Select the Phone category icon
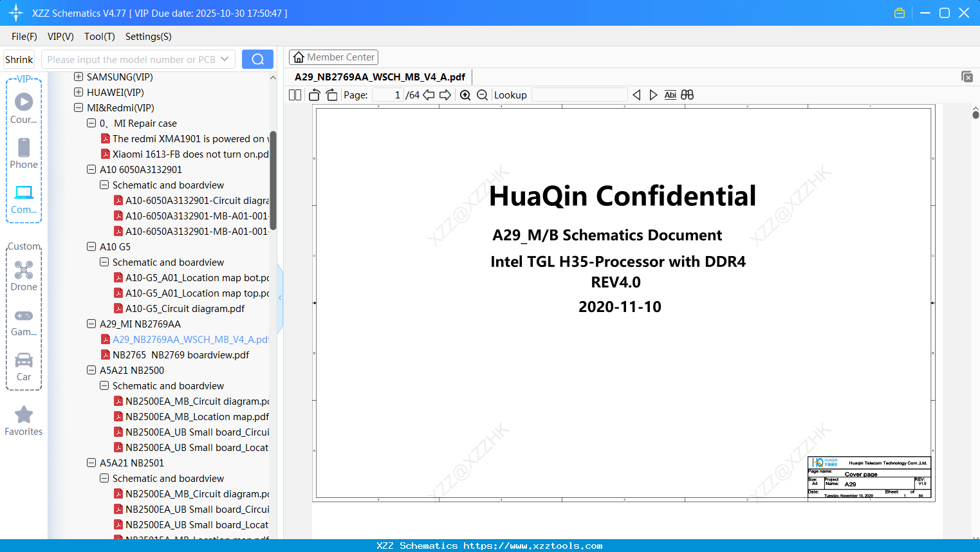The width and height of the screenshot is (980, 552). coord(24,153)
